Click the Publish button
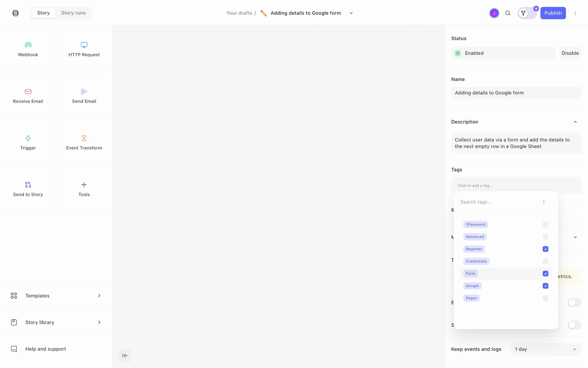 (553, 13)
